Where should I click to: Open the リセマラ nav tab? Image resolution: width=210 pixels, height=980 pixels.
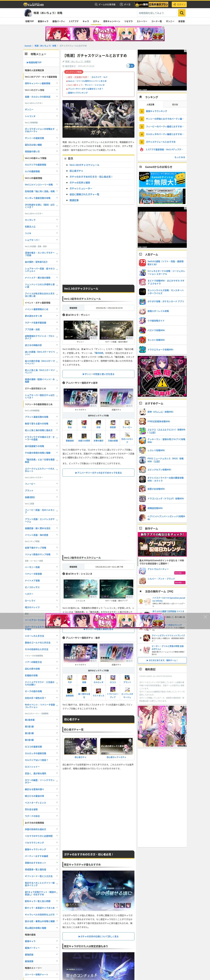point(128,21)
